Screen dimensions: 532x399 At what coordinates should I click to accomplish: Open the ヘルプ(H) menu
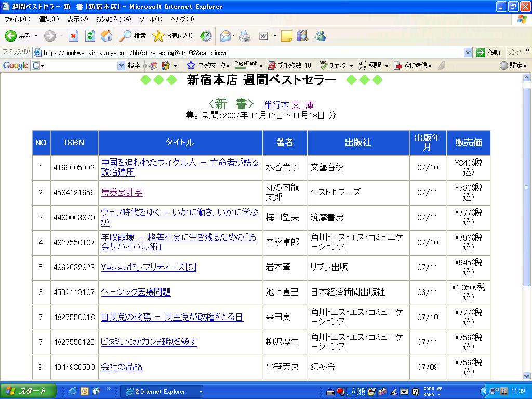(182, 19)
